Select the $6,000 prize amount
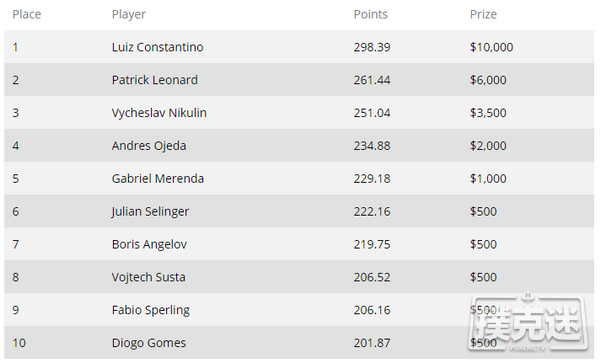The width and height of the screenshot is (600, 364). (x=488, y=80)
